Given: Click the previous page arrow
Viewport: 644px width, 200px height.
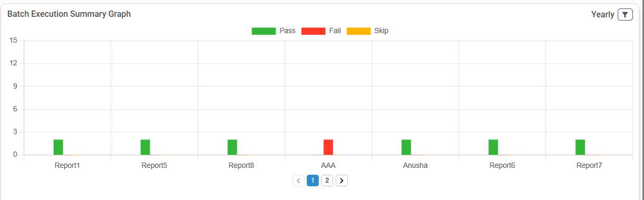Looking at the screenshot, I should tap(298, 181).
